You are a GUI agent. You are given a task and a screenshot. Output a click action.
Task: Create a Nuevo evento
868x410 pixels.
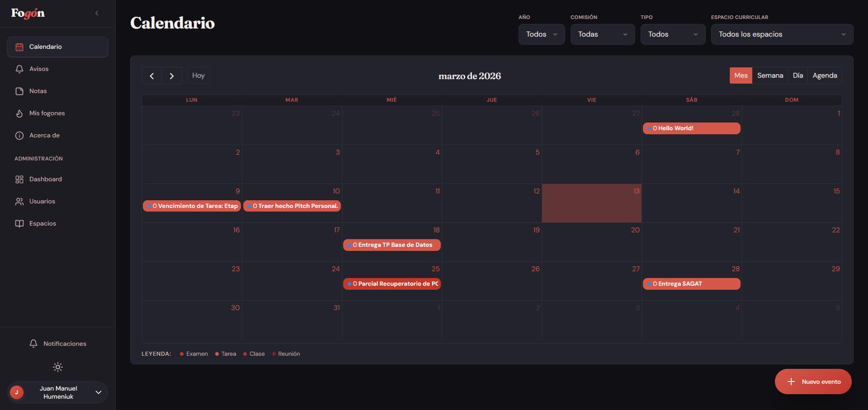click(813, 382)
